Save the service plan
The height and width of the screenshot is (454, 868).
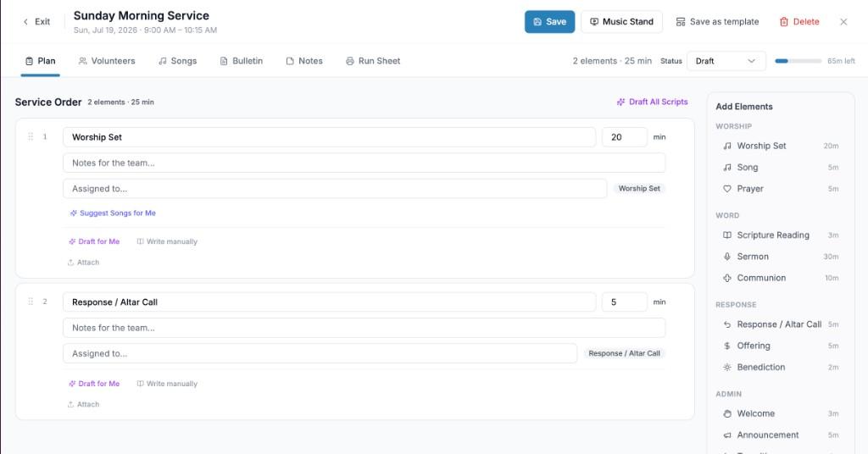[x=549, y=21]
